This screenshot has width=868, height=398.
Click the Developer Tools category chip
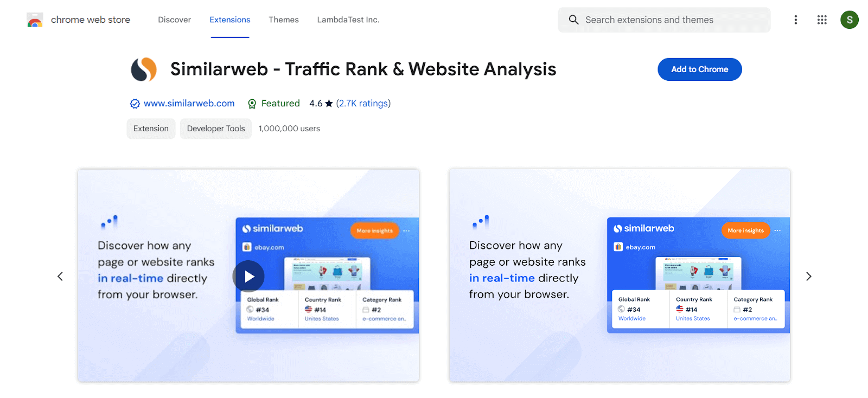pos(216,129)
